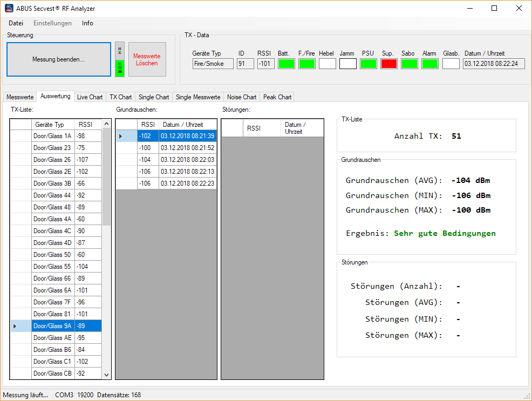Screen dimensions: 532x401
Task: Sort TX-Liste by Geräte Typ column header
Action: (49, 125)
